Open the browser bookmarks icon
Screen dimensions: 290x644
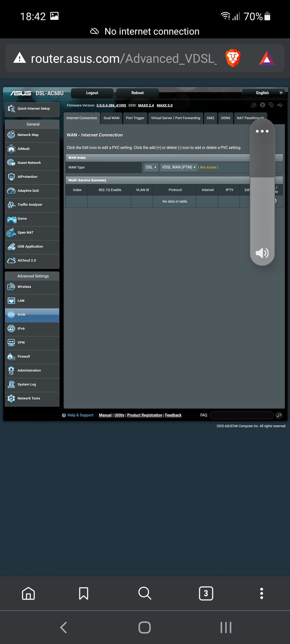point(84,593)
